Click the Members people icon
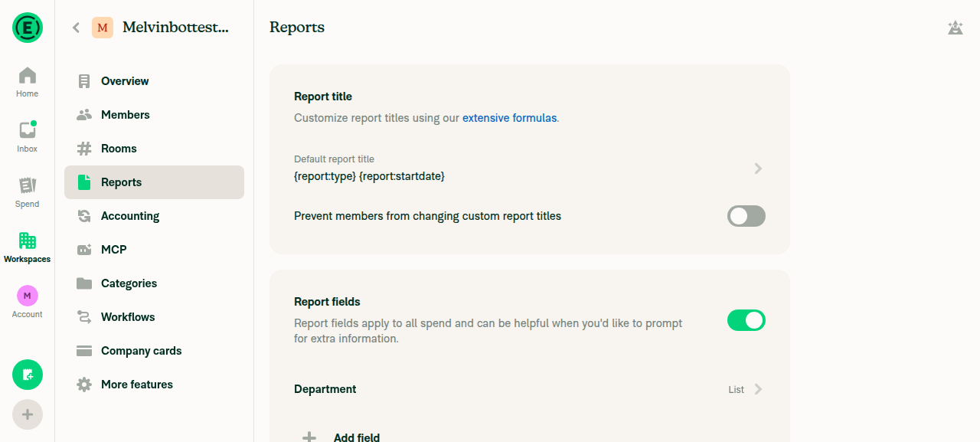 [x=84, y=115]
